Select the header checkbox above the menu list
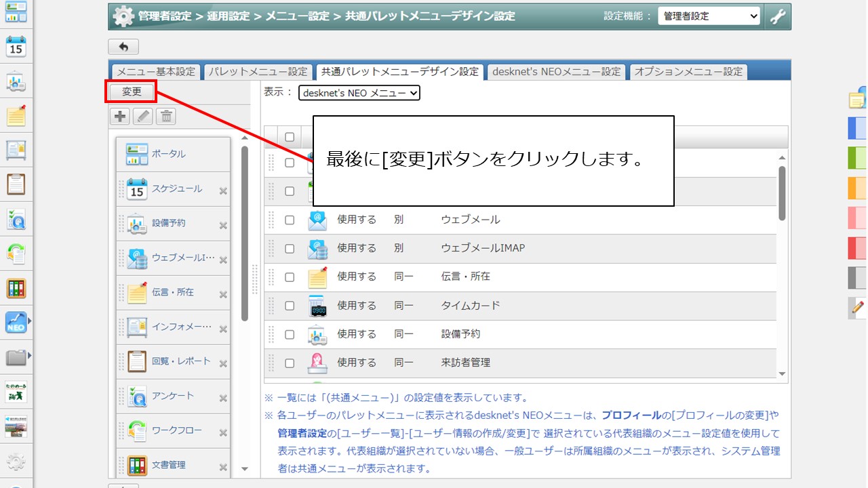868x488 pixels. click(x=290, y=136)
